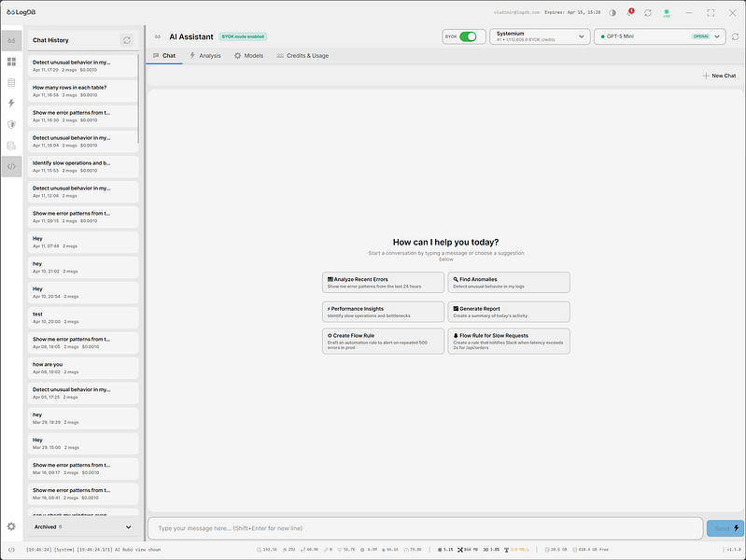746x560 pixels.
Task: Open the Systemium account dropdown
Action: 540,36
